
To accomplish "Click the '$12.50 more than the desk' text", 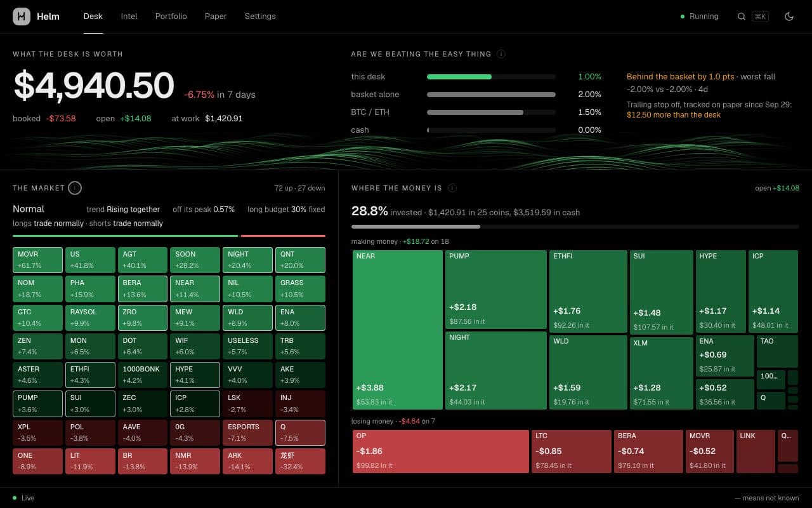I will (674, 115).
